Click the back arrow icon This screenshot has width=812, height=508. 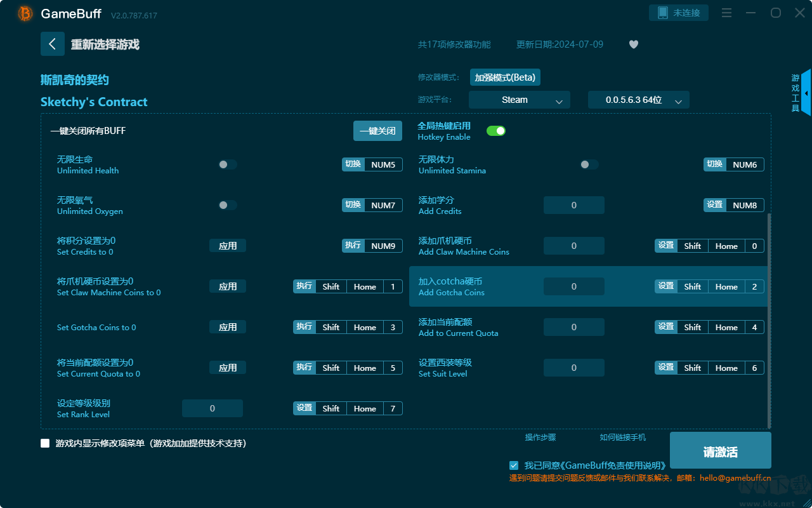point(53,44)
